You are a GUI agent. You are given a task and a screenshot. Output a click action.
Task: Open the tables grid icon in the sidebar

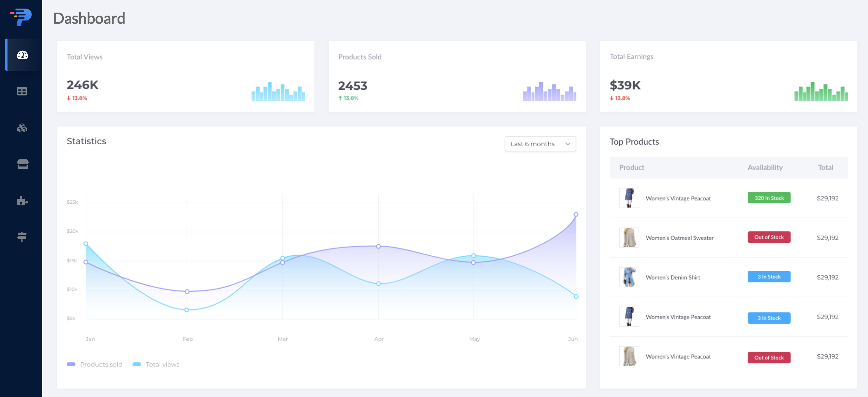click(22, 91)
